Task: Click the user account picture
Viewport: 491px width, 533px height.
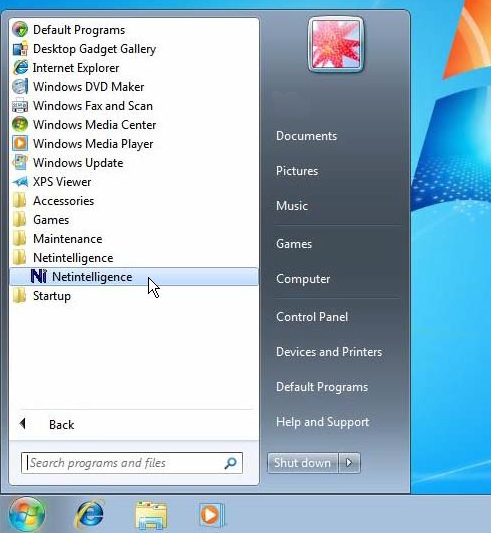Action: (x=336, y=45)
